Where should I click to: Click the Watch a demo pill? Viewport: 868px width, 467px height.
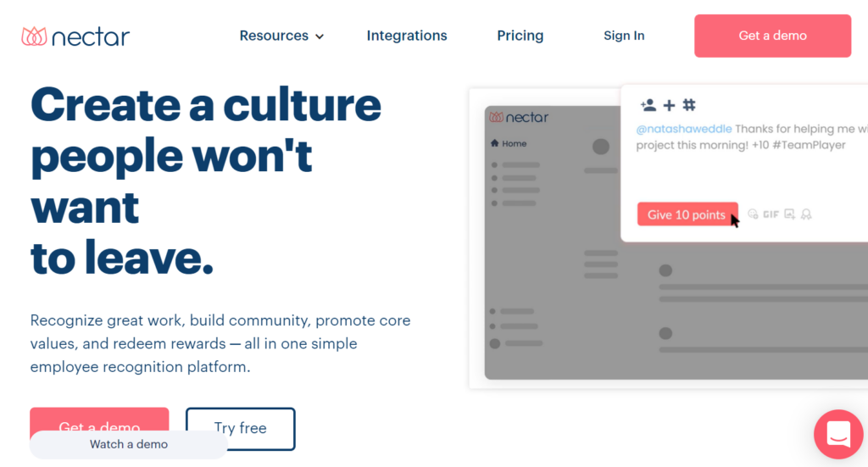129,444
